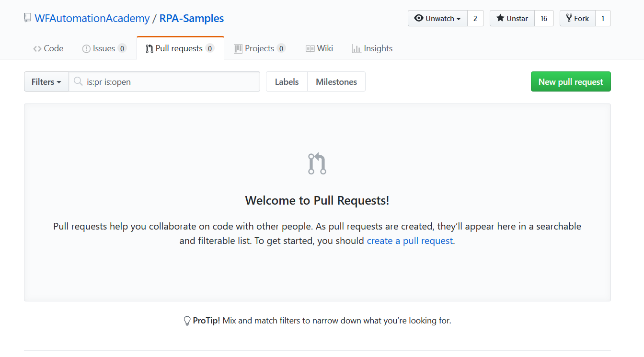Switch to the Code tab
This screenshot has height=357, width=644.
(48, 48)
